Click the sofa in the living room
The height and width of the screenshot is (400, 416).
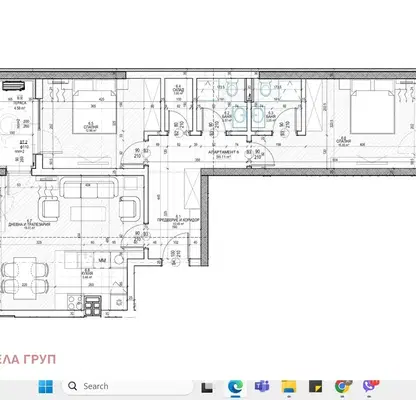point(89,188)
